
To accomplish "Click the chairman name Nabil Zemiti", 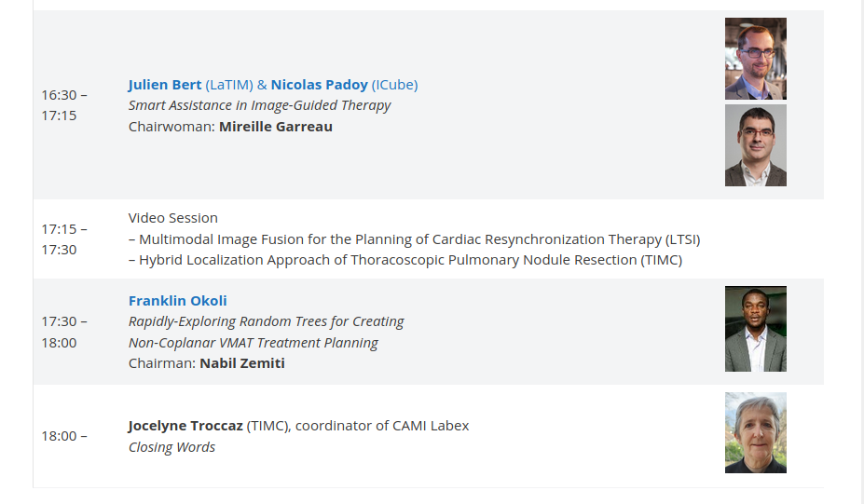I will point(242,363).
